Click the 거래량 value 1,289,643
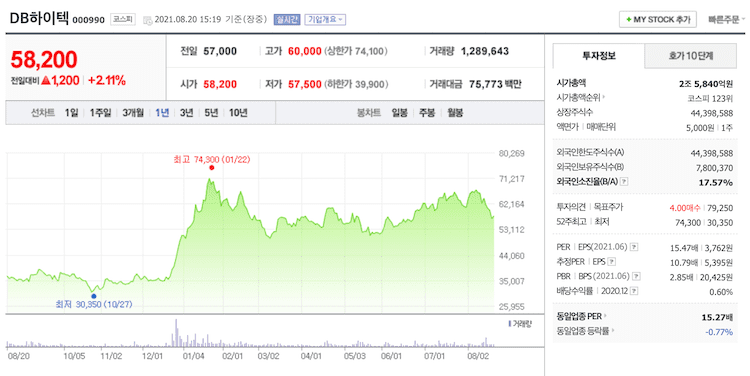750x376 pixels. [485, 51]
